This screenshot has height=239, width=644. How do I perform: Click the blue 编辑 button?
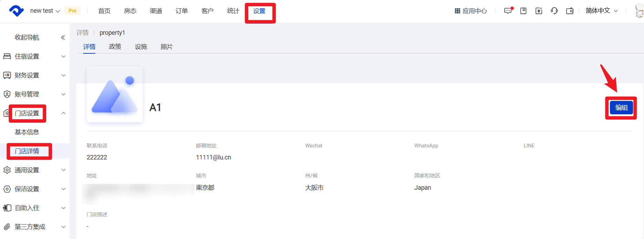(621, 108)
